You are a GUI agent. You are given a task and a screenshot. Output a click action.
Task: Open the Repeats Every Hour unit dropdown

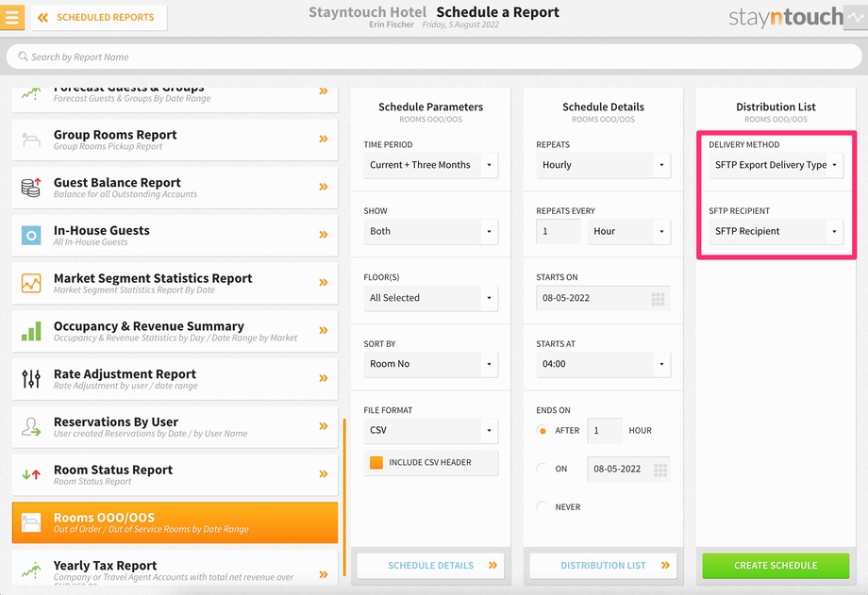click(x=629, y=231)
